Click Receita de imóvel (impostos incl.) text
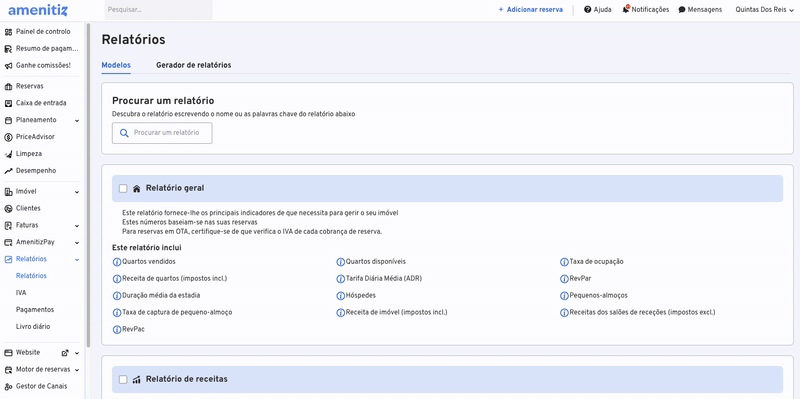This screenshot has width=800, height=399. (396, 312)
